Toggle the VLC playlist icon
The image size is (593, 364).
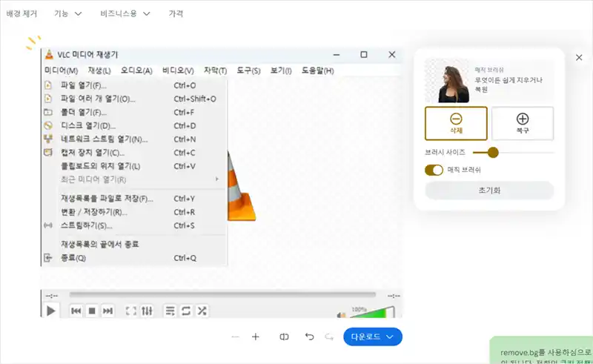(x=170, y=311)
